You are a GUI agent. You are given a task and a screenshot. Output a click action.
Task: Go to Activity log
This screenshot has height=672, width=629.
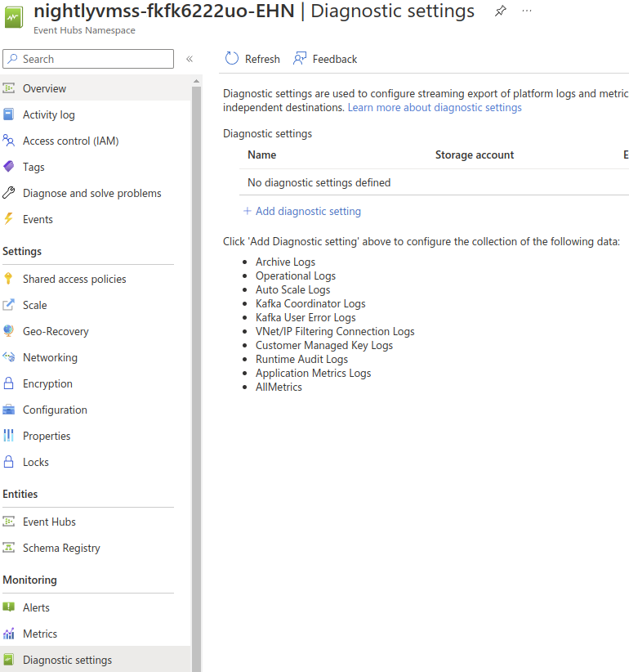pyautogui.click(x=48, y=114)
